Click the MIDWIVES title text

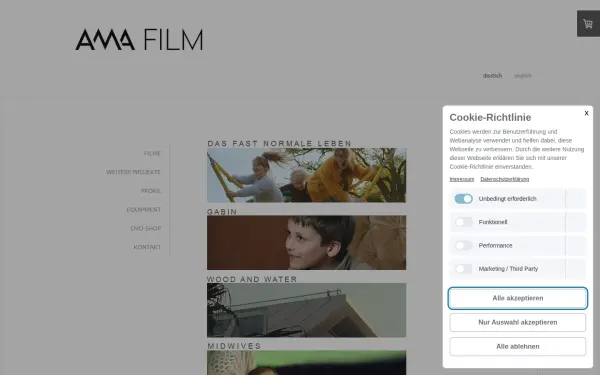234,346
